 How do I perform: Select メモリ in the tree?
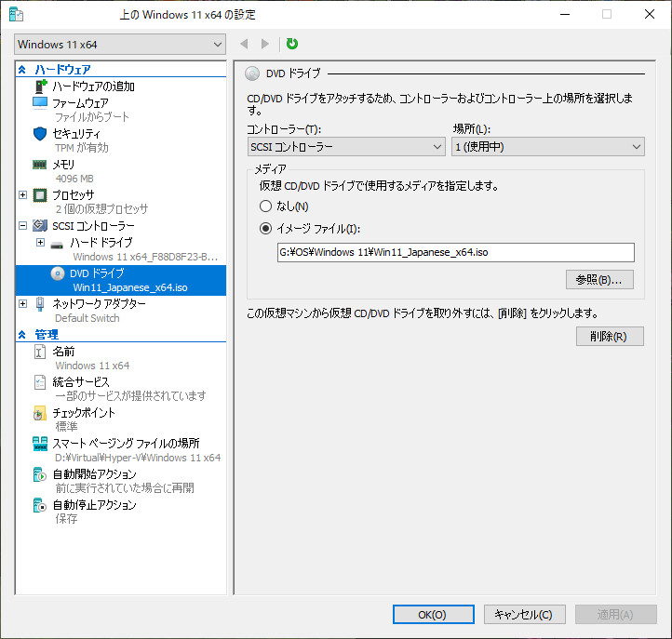coord(63,165)
